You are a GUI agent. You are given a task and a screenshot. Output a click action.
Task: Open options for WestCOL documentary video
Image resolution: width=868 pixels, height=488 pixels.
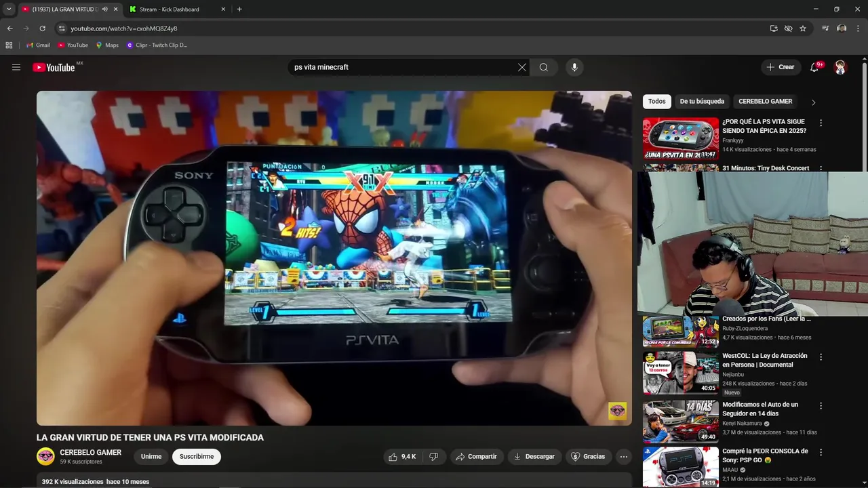click(821, 357)
